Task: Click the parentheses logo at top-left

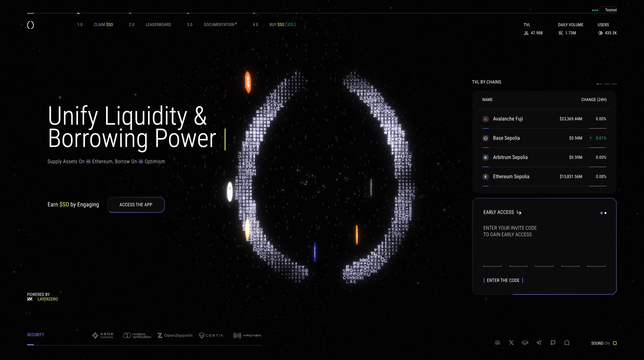Action: pos(30,25)
